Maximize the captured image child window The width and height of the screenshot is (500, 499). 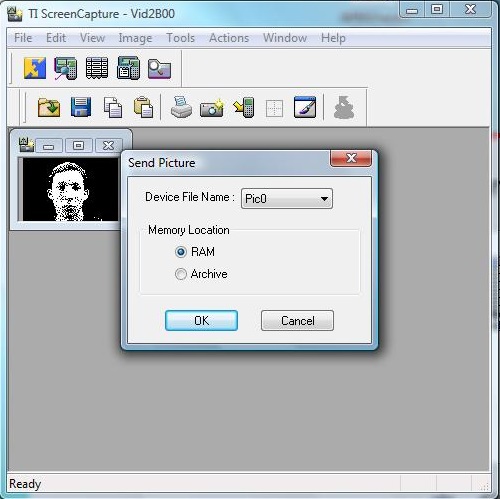[79, 145]
